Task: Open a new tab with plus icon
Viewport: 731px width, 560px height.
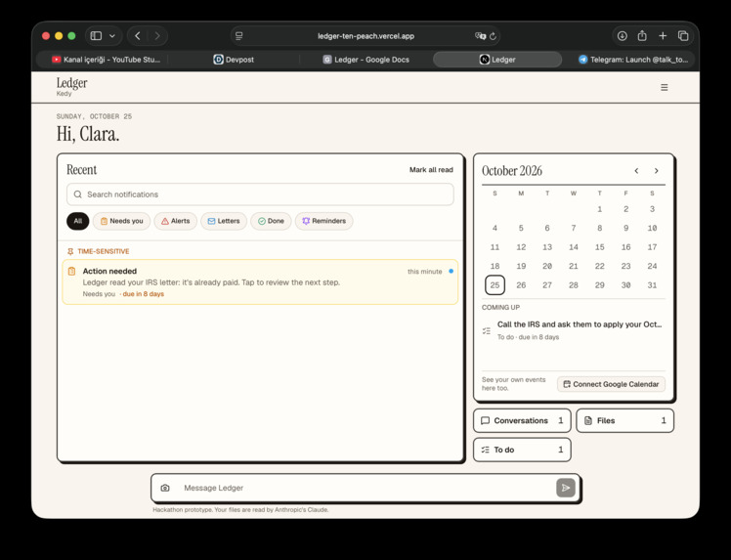Action: point(663,36)
